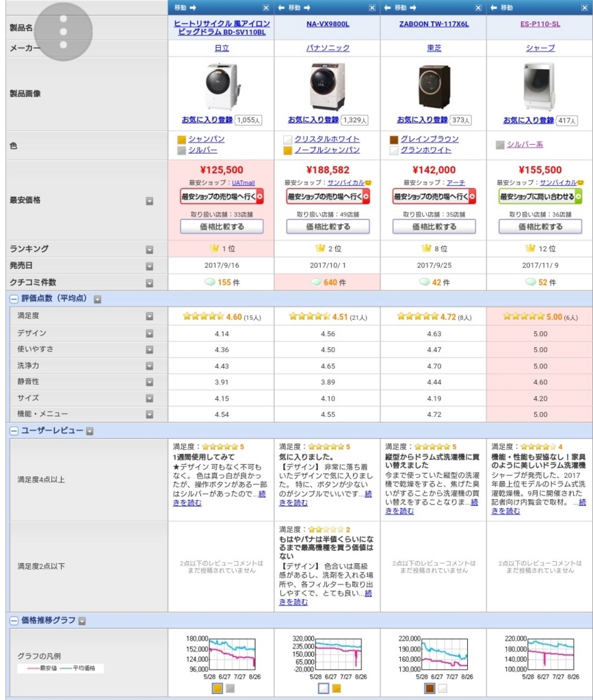
Task: Click Panasonic washing machine product image
Action: click(328, 86)
